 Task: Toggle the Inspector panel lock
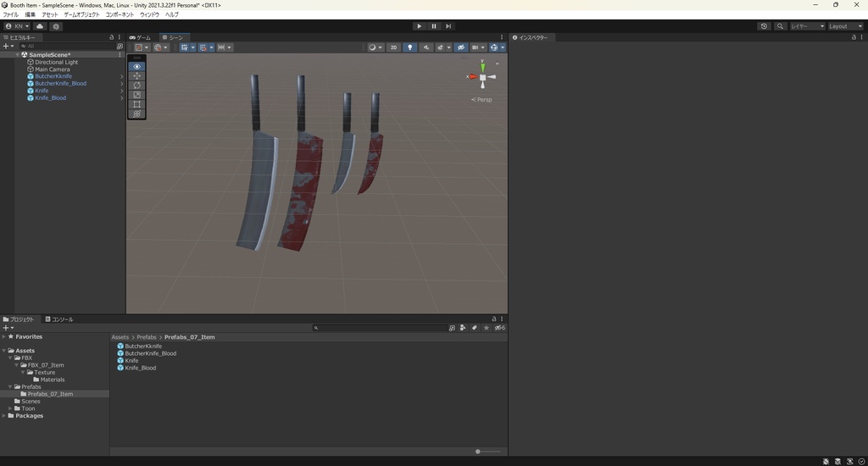pos(854,37)
